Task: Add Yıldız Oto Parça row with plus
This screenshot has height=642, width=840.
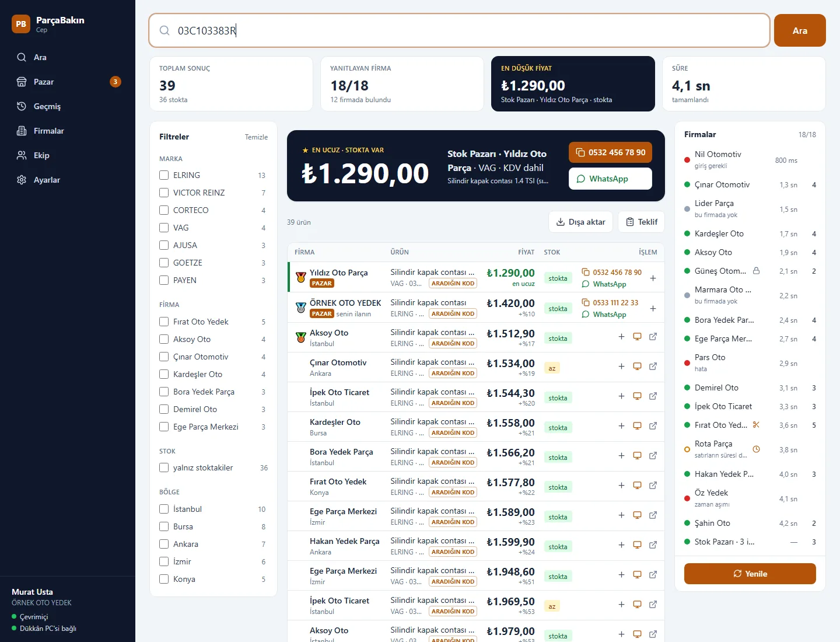Action: tap(653, 278)
